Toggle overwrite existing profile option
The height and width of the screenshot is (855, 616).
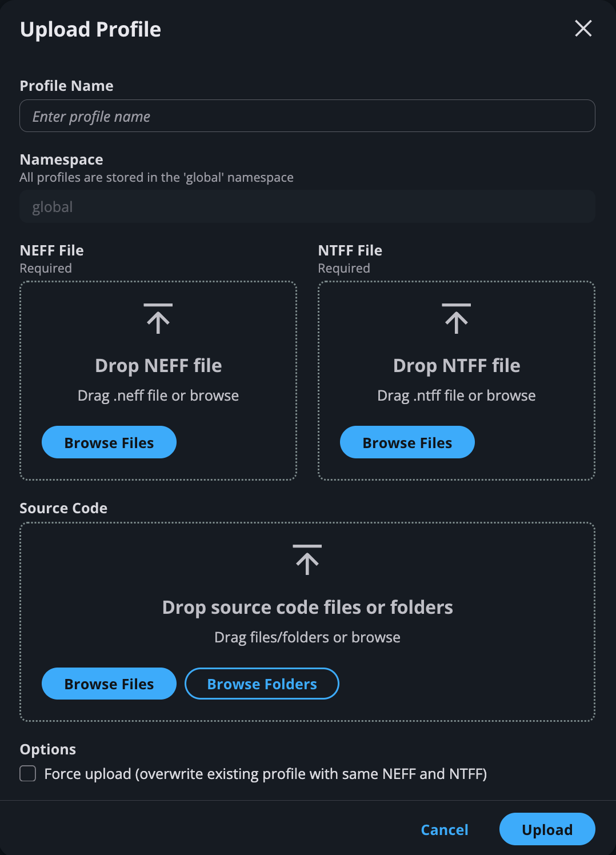[x=27, y=773]
